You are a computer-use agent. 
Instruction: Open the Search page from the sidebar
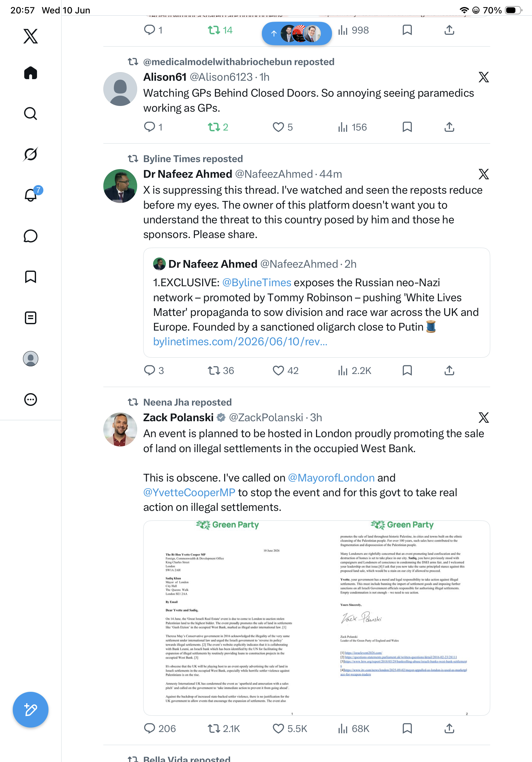(31, 114)
